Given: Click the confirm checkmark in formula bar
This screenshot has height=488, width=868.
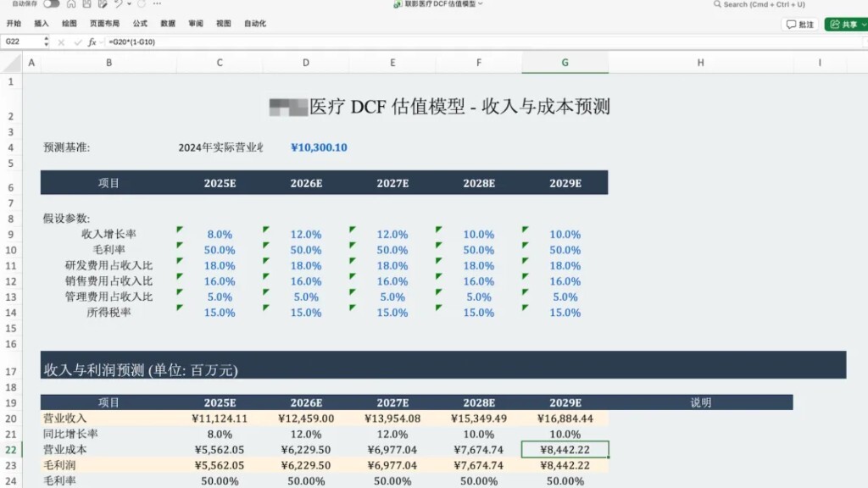Looking at the screenshot, I should pos(77,42).
